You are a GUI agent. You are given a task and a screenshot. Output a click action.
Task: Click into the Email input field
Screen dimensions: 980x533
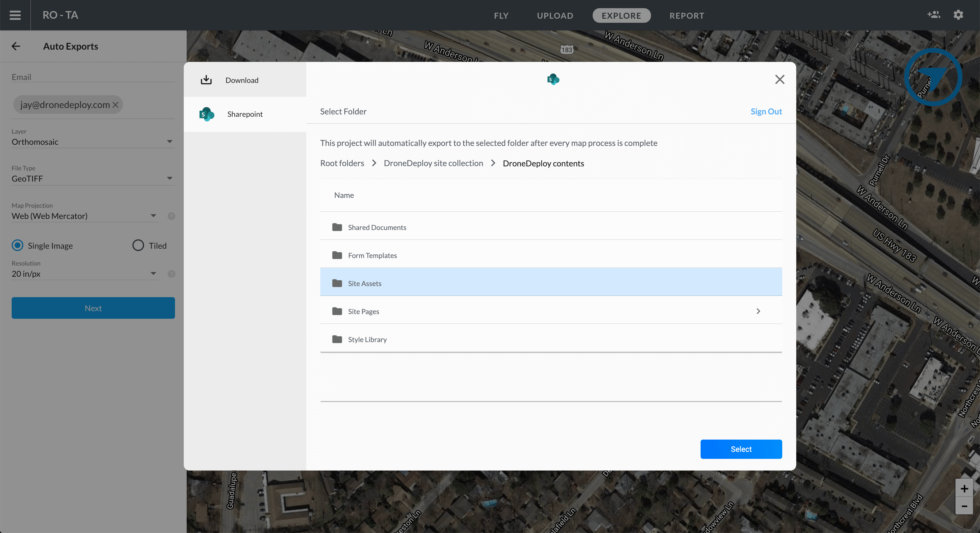[93, 77]
